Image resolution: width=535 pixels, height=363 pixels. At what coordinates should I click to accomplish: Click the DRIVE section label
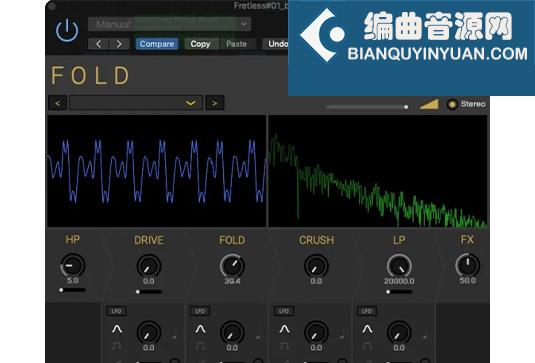point(149,240)
